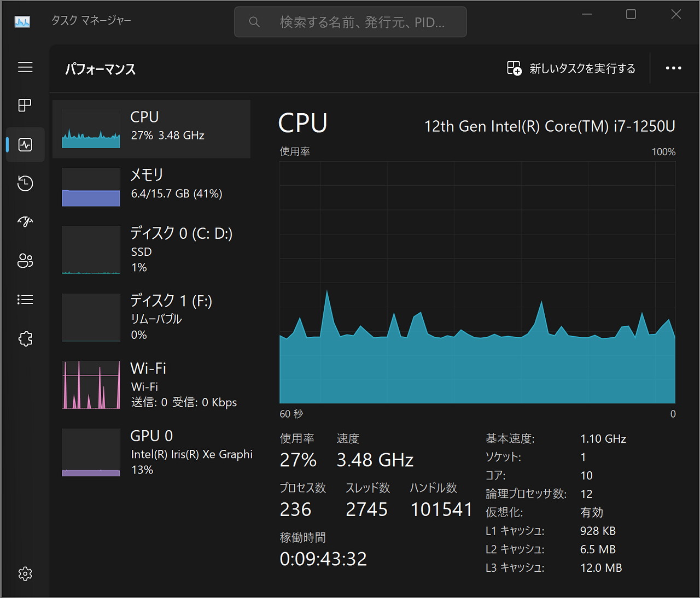
Task: Click 新しいタスクを実行する button
Action: point(570,68)
